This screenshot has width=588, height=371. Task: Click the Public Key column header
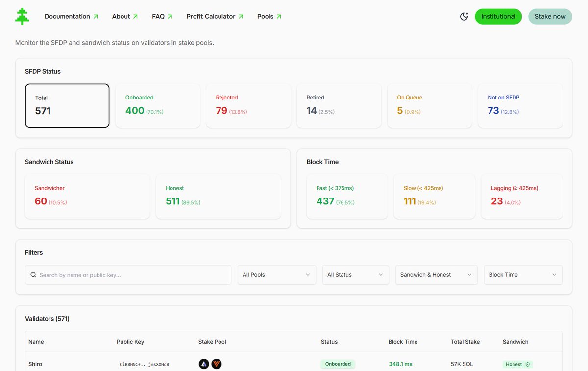130,342
